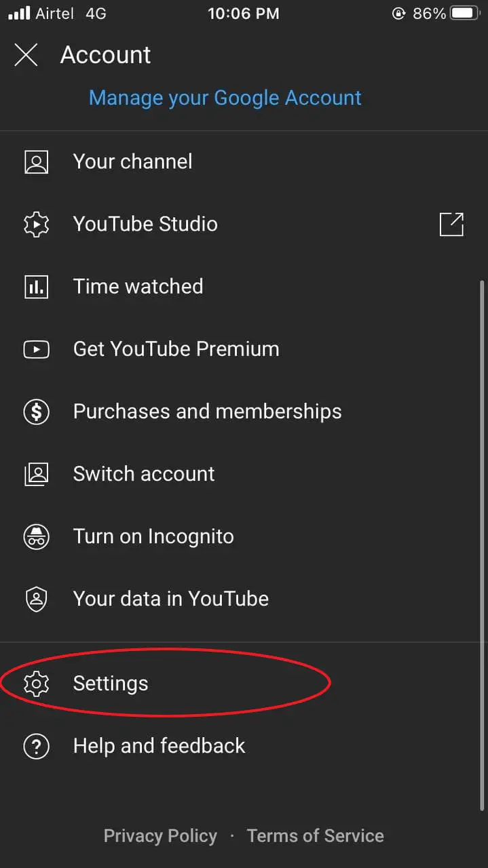Viewport: 488px width, 868px height.
Task: Tap the shield icon for Your data
Action: [x=36, y=599]
